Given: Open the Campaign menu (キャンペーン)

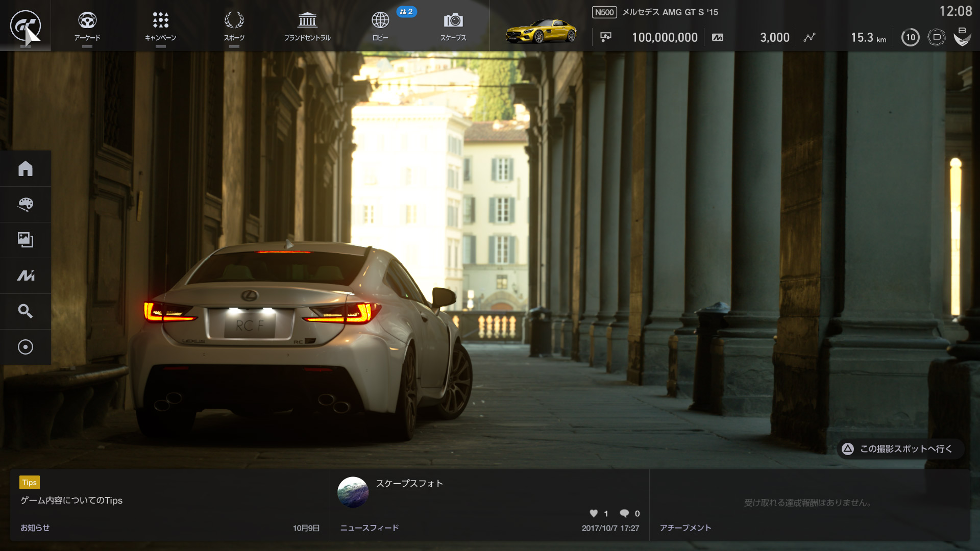Looking at the screenshot, I should point(160,26).
